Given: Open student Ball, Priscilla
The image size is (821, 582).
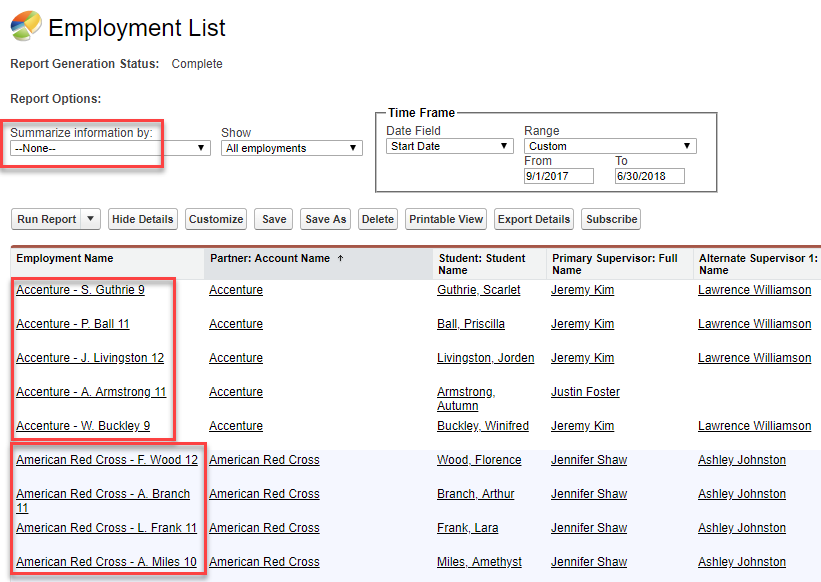Looking at the screenshot, I should [471, 323].
